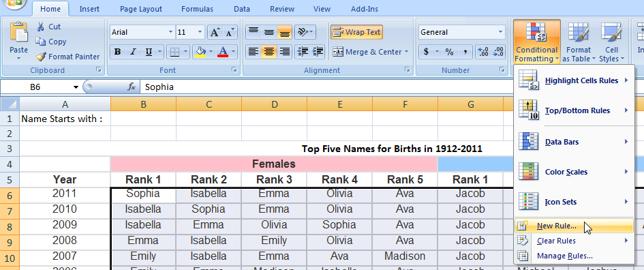Click the Format Painter icon

point(41,57)
